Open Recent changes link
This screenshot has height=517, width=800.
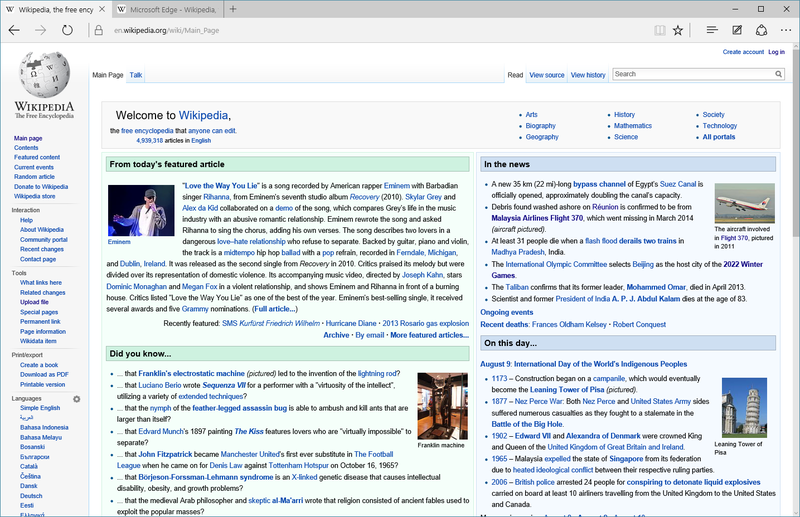coord(42,249)
